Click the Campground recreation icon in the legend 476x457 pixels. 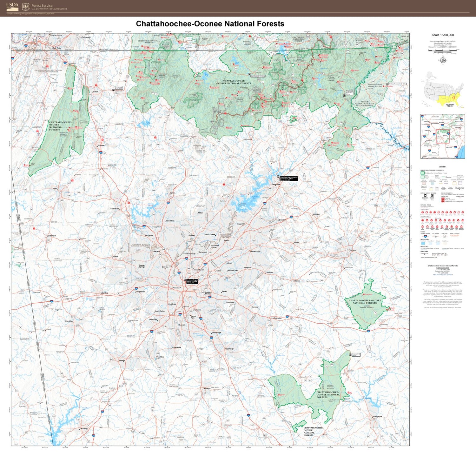(x=443, y=202)
